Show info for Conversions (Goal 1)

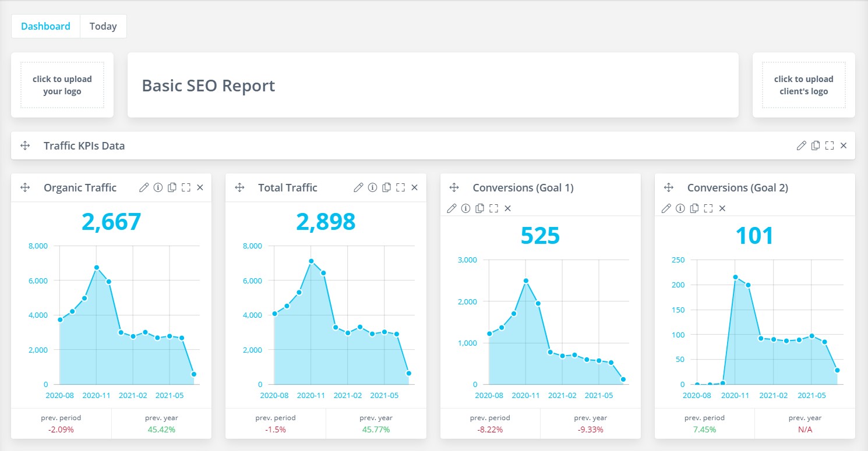[465, 208]
